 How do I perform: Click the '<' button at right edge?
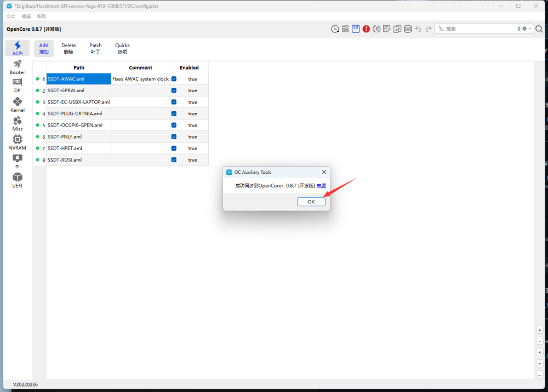(540, 353)
